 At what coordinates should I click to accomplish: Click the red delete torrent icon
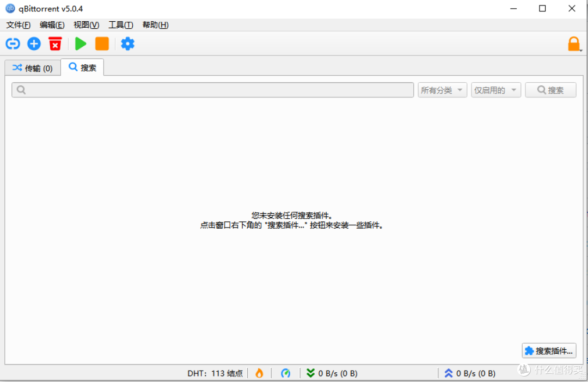[55, 44]
